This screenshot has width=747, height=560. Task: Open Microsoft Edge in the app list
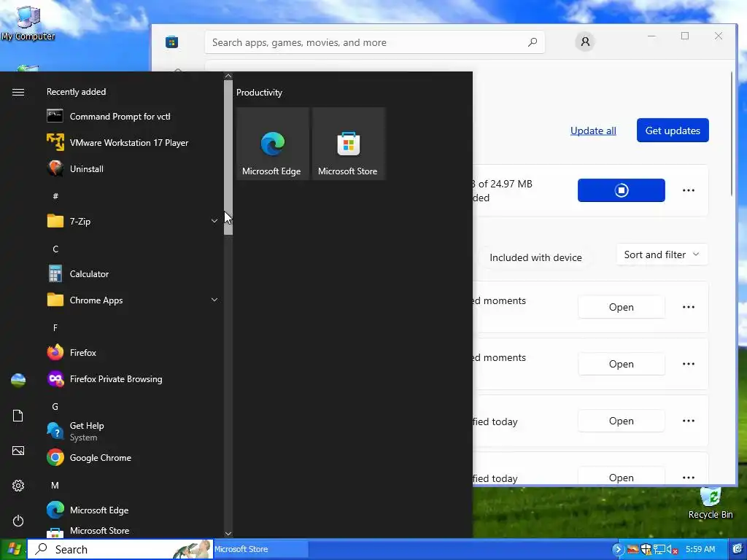[132, 510]
